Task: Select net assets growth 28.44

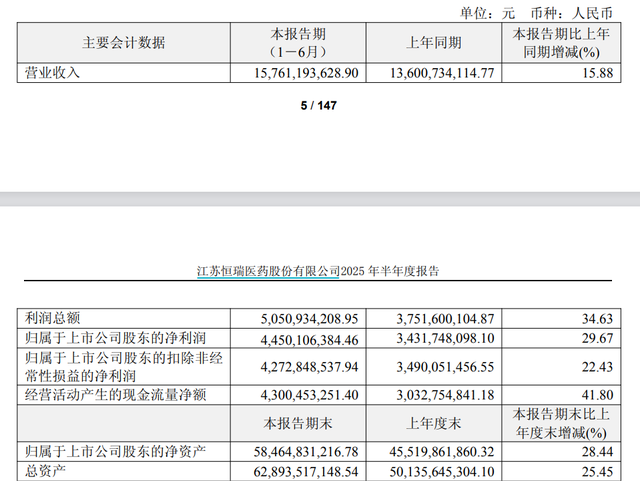Action: pos(598,452)
